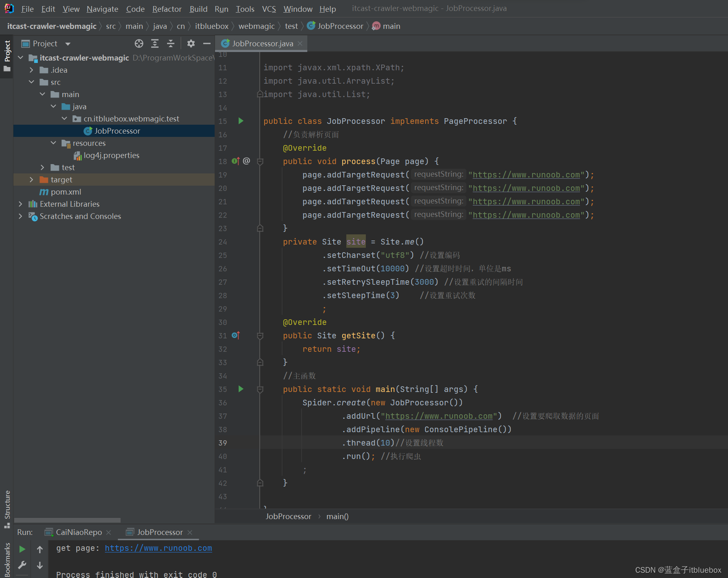Screen dimensions: 728x578
Task: Click the Collapse All icon in Project panel
Action: coord(171,43)
